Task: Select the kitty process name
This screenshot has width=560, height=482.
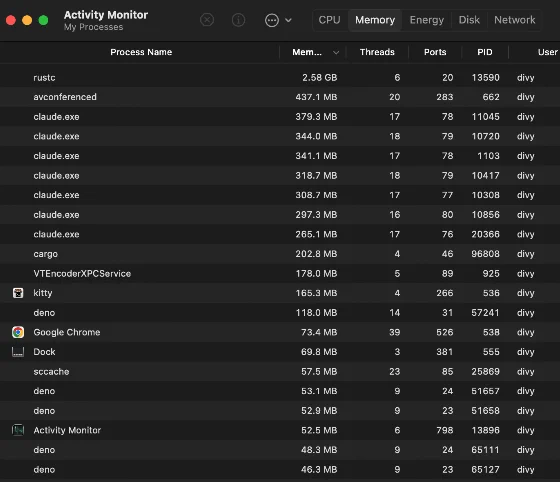Action: point(42,293)
